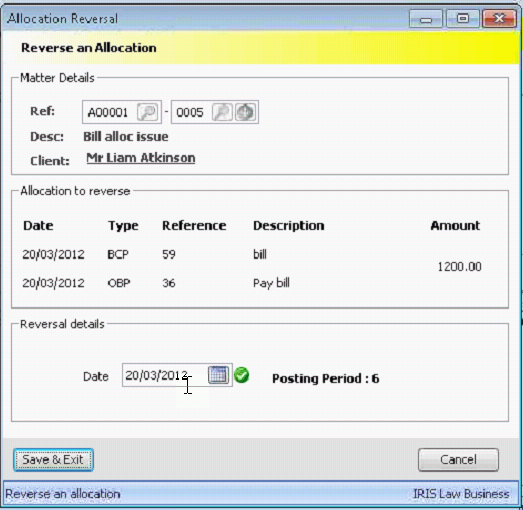Open matter search magnifier beside 0005
523x510 pixels.
click(222, 112)
